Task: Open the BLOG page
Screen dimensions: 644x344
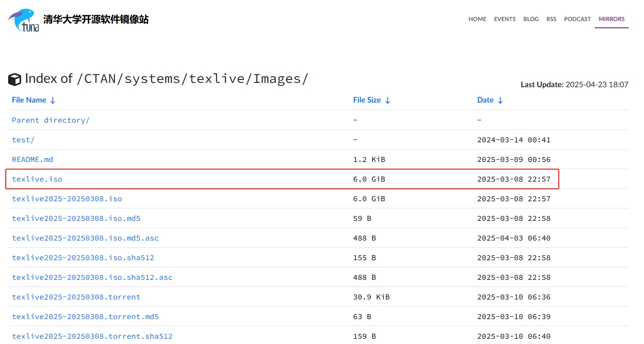Action: coord(531,19)
